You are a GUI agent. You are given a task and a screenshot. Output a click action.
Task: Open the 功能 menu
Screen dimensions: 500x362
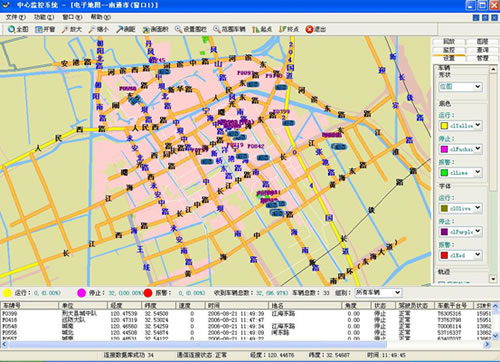(44, 17)
